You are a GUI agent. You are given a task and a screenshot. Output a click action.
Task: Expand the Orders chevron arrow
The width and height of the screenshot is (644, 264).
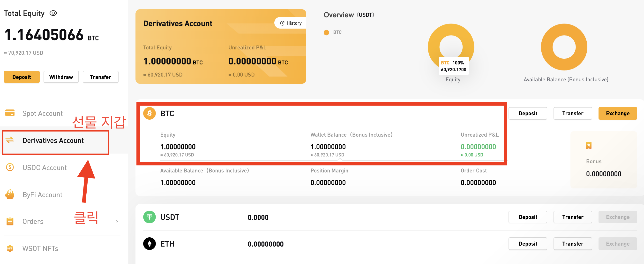[x=117, y=221]
